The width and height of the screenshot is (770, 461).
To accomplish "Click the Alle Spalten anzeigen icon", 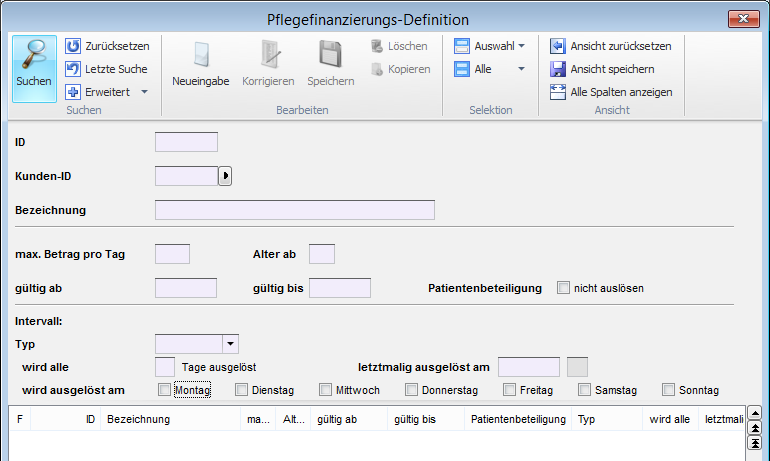I will pyautogui.click(x=558, y=92).
